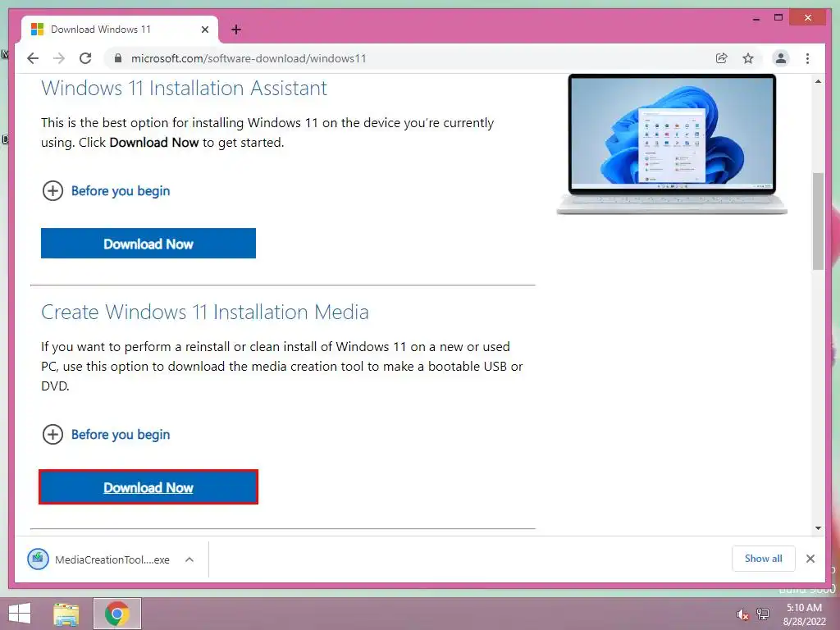Click the page scroll down arrow
This screenshot has height=630, width=840.
click(818, 528)
